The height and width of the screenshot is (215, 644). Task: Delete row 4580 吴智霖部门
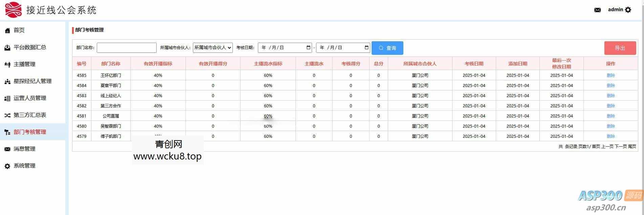tap(610, 126)
